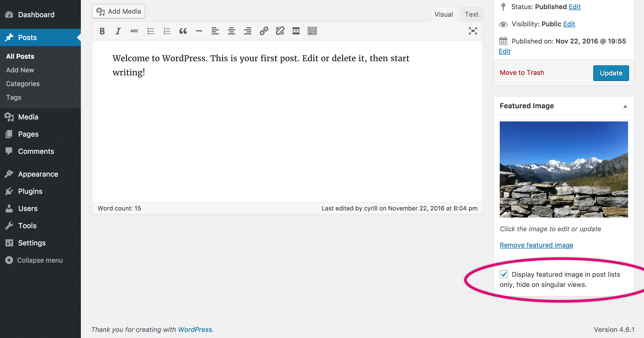Screen dimensions: 644x338
Task: Apply italic formatting to text
Action: point(118,31)
